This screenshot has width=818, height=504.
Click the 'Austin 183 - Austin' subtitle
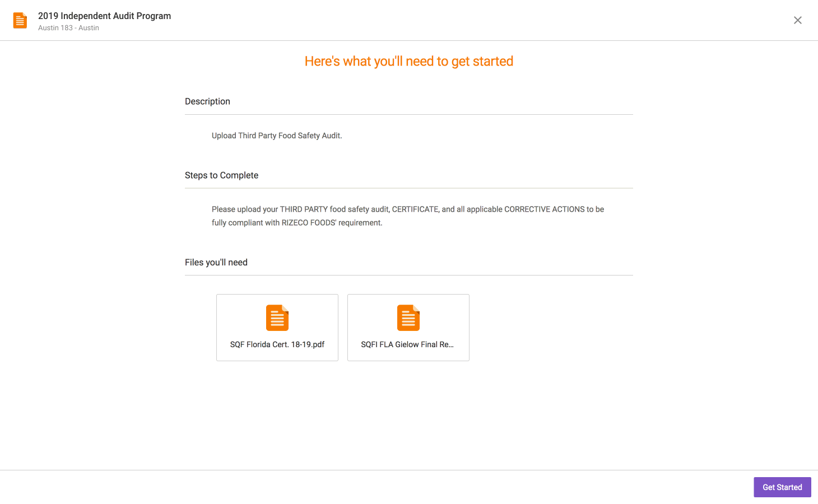tap(68, 28)
